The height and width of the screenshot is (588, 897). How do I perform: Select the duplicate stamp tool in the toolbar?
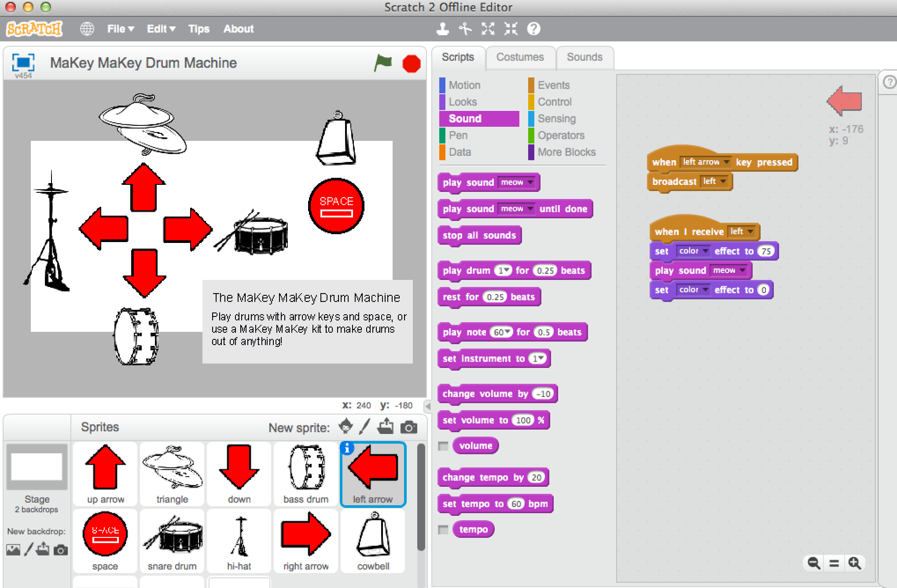click(442, 29)
